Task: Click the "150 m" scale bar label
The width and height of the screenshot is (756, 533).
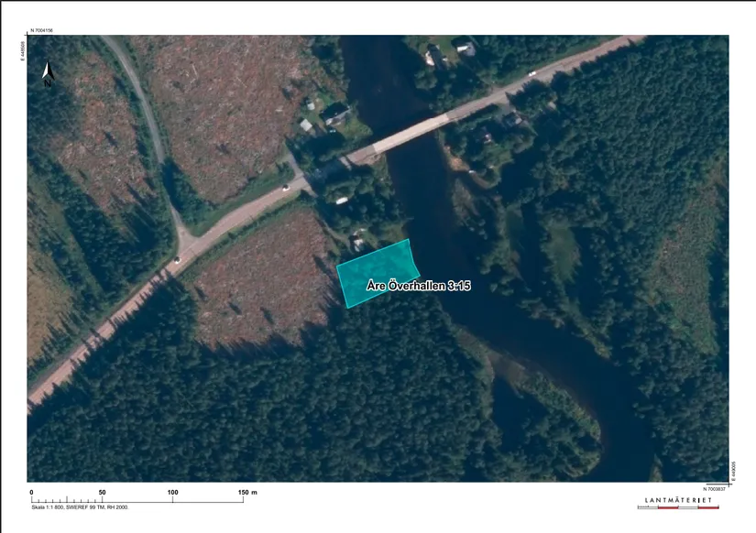Action: pyautogui.click(x=247, y=492)
